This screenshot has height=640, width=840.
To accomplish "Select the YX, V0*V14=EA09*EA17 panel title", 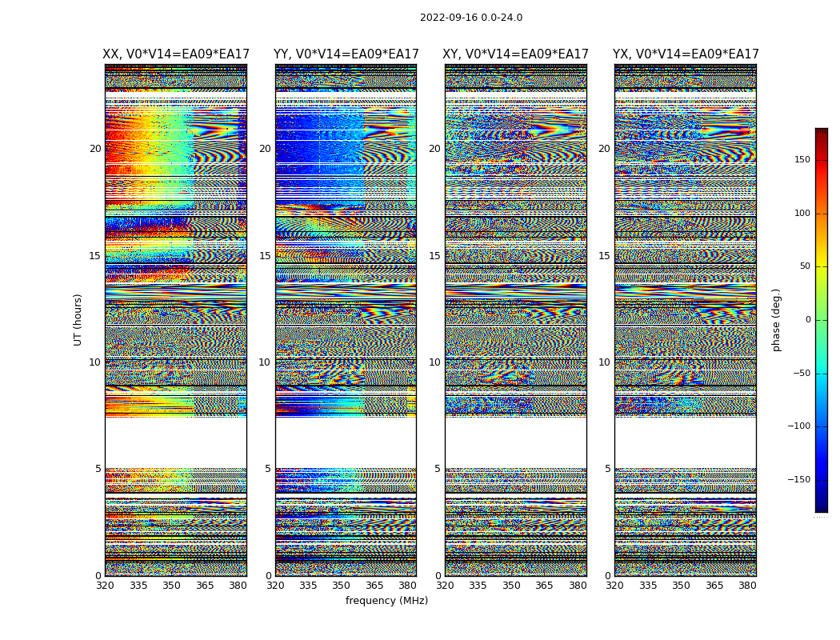I will (x=686, y=54).
